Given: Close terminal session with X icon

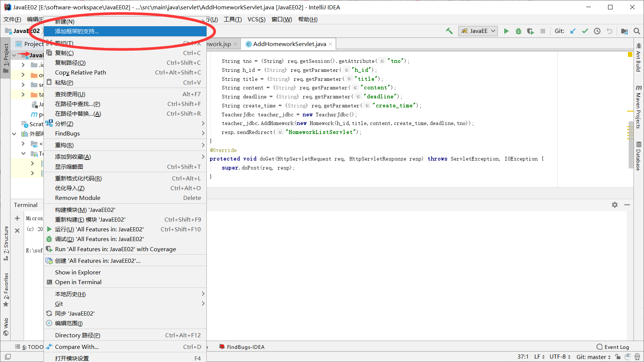Looking at the screenshot, I should pos(17,231).
